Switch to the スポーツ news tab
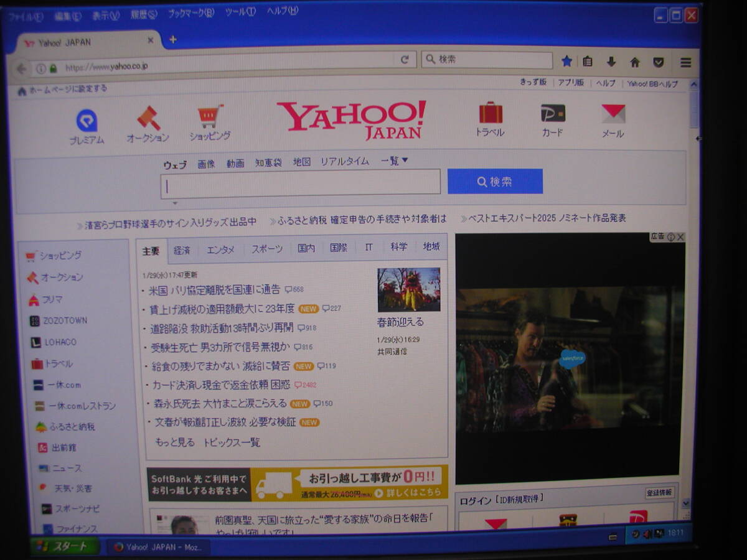The width and height of the screenshot is (747, 560). pos(267,249)
